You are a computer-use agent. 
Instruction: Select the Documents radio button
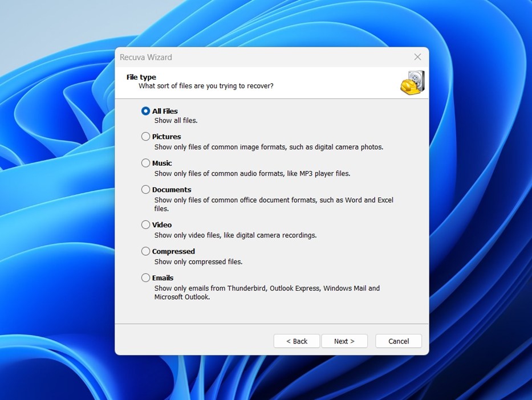145,189
